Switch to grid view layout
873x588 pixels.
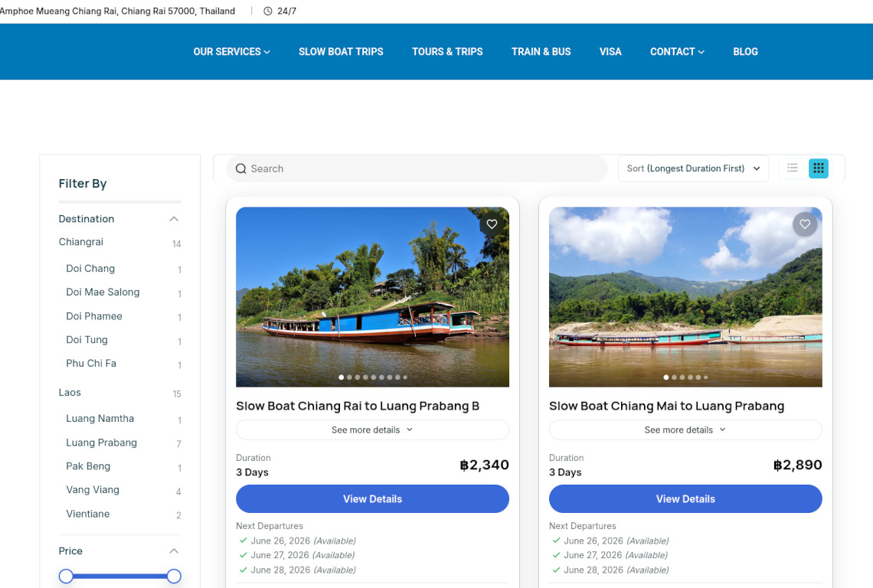click(x=819, y=168)
